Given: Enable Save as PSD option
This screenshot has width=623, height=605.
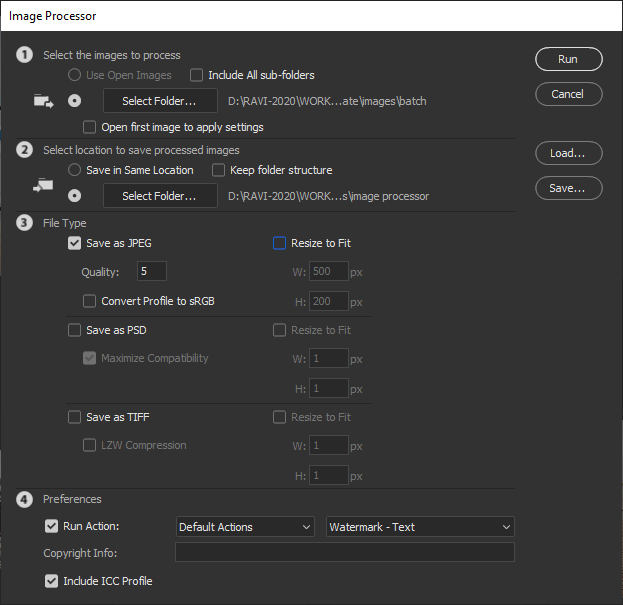Looking at the screenshot, I should [74, 330].
